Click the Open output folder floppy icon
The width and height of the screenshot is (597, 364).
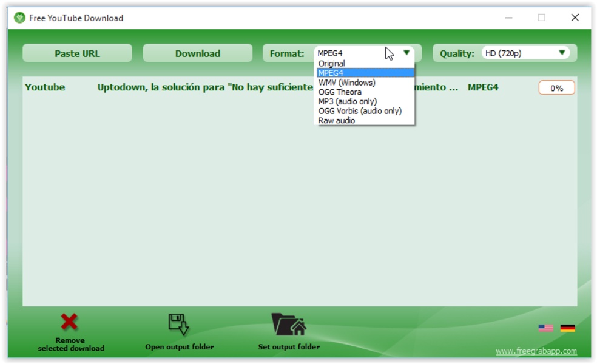178,325
